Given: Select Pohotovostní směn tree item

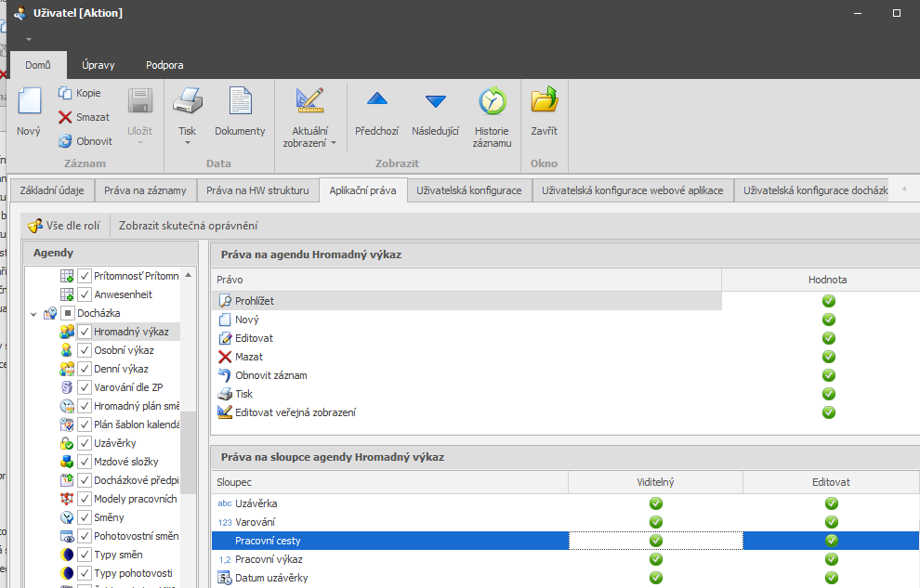Looking at the screenshot, I should click(136, 536).
